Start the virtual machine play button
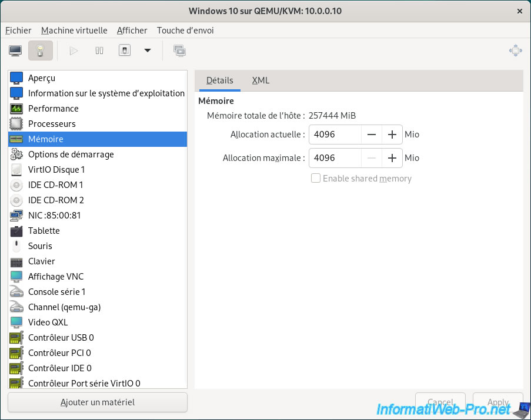Image resolution: width=531 pixels, height=420 pixels. (x=74, y=51)
